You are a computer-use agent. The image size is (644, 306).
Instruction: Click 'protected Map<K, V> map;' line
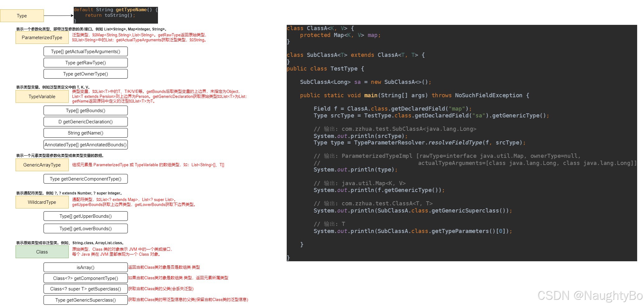pos(340,35)
